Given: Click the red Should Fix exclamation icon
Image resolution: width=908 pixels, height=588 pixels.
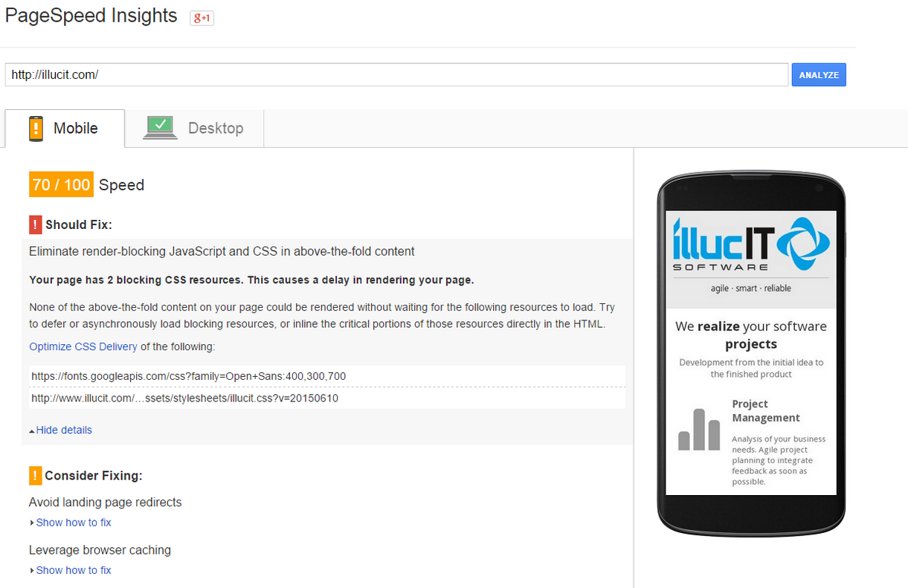Looking at the screenshot, I should 35,224.
